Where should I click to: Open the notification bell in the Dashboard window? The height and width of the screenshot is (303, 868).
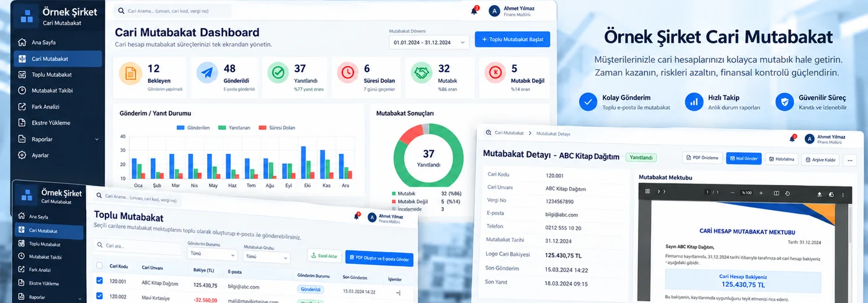474,11
